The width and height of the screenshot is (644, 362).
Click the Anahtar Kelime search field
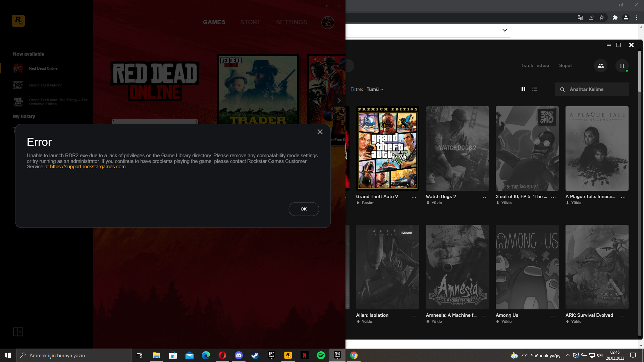click(x=594, y=89)
